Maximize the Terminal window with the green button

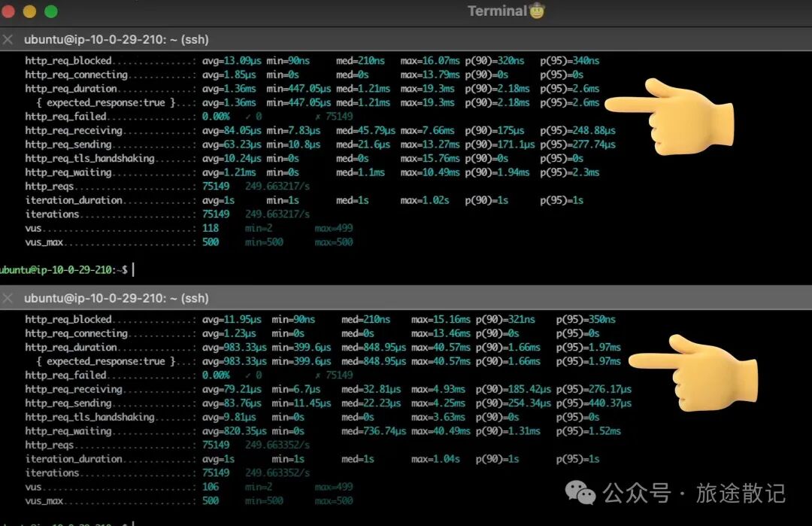pos(51,11)
